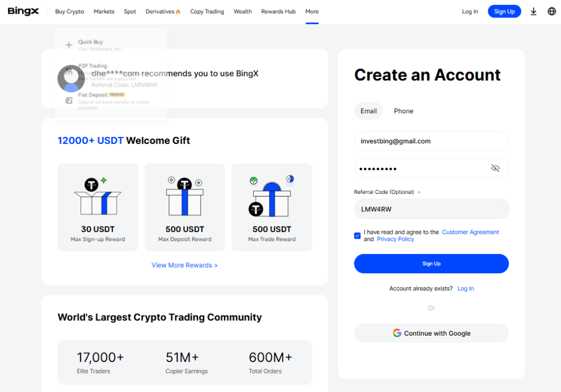Click the password input field
The width and height of the screenshot is (561, 392).
click(x=432, y=168)
